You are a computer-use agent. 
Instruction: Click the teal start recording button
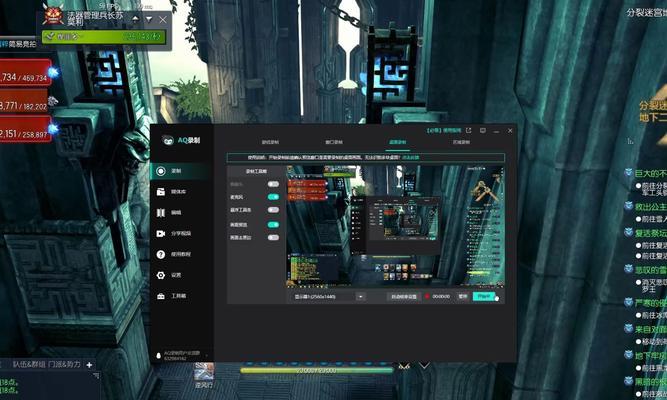coord(486,297)
